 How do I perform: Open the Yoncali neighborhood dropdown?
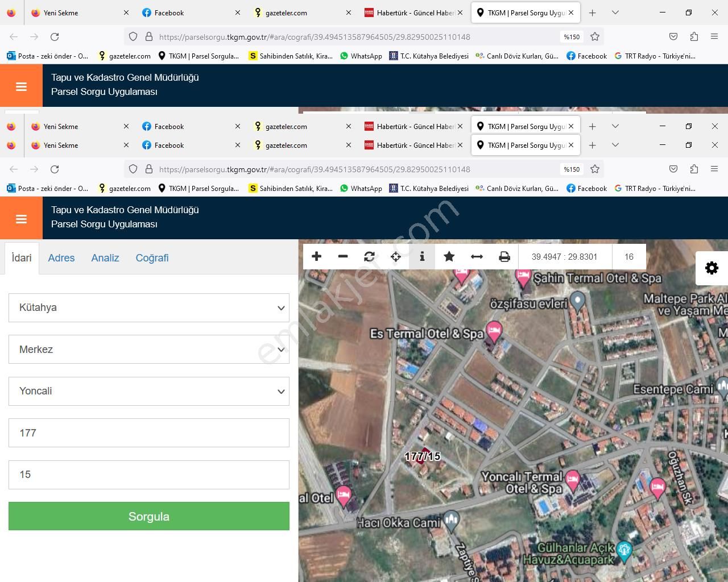coord(149,391)
